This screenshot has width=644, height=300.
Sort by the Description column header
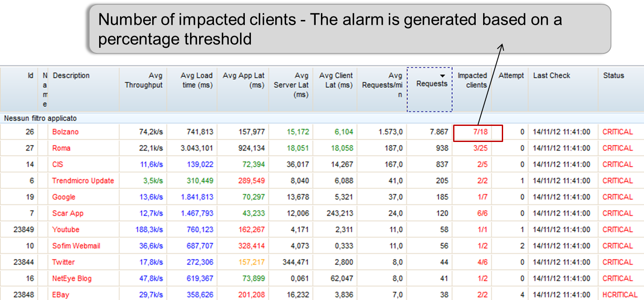point(83,89)
